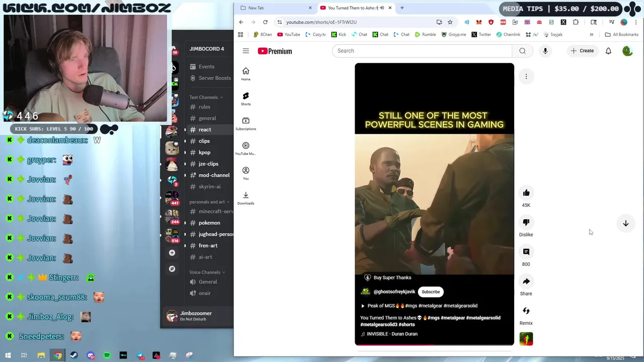Open Spotify from the taskbar
The image size is (644, 362).
107,355
